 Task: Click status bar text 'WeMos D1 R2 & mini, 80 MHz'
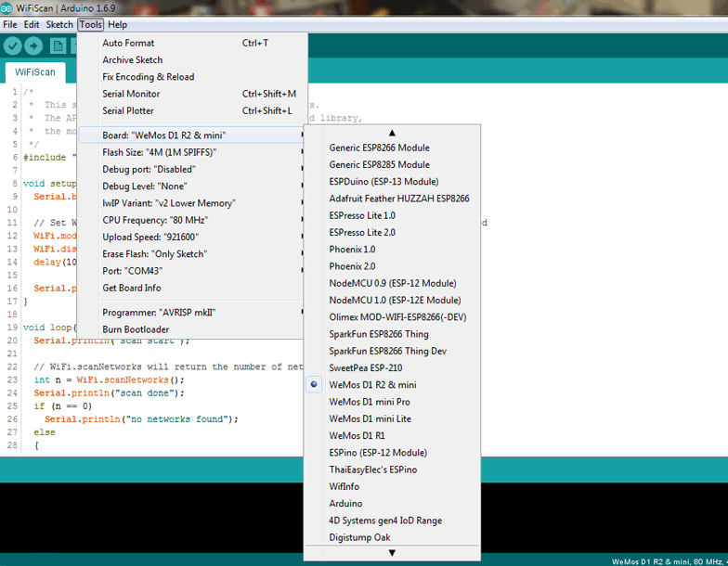click(x=667, y=561)
